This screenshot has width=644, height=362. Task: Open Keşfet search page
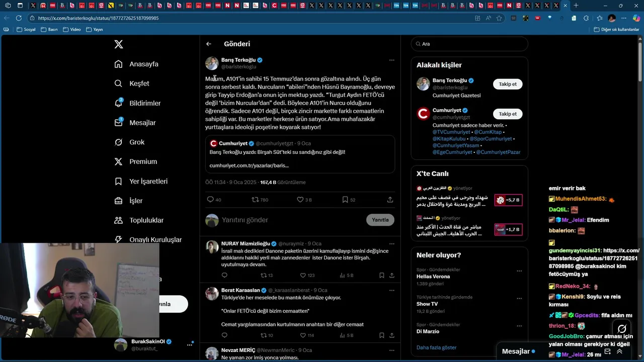132,83
